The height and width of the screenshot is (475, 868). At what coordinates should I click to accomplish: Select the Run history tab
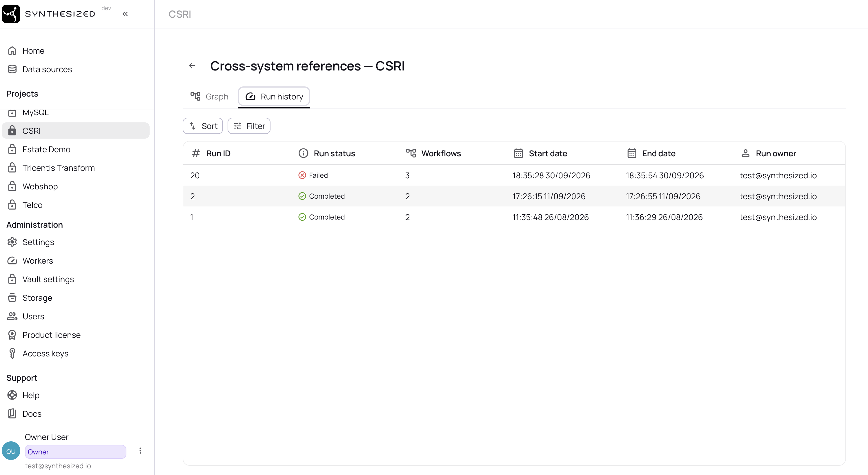coord(274,96)
